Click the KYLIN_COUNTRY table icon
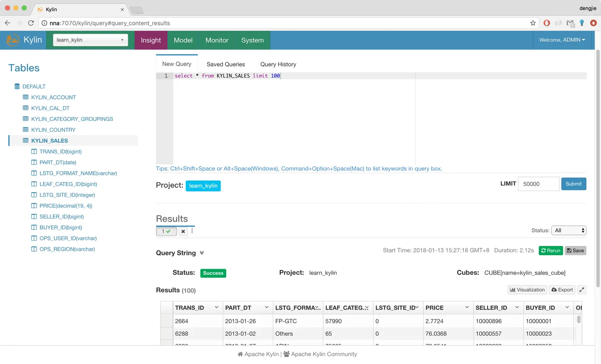Image resolution: width=601 pixels, height=364 pixels. click(26, 129)
